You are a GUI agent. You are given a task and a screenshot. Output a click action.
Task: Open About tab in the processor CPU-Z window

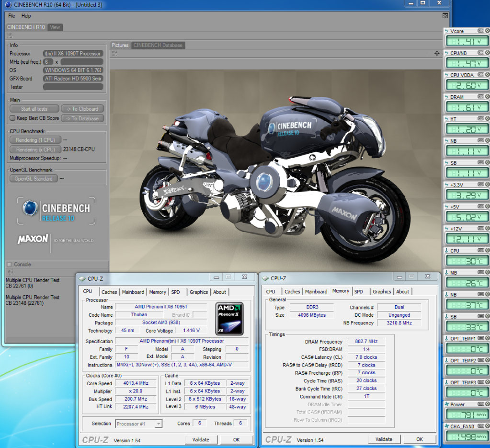click(220, 292)
